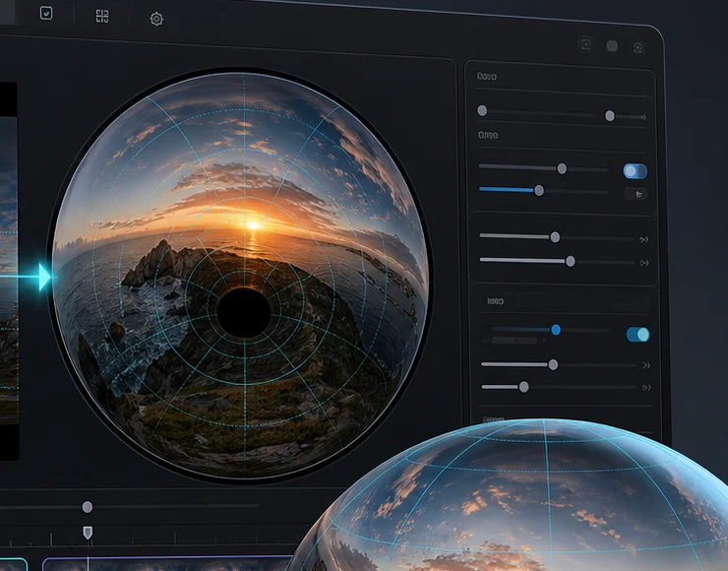
Task: Click the arrow icon ending the middle group's lower slider
Action: (x=644, y=263)
